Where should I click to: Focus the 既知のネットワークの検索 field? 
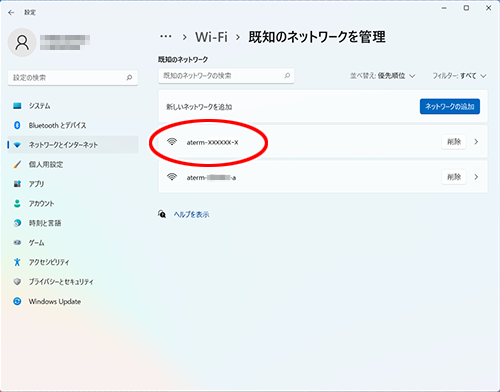226,76
